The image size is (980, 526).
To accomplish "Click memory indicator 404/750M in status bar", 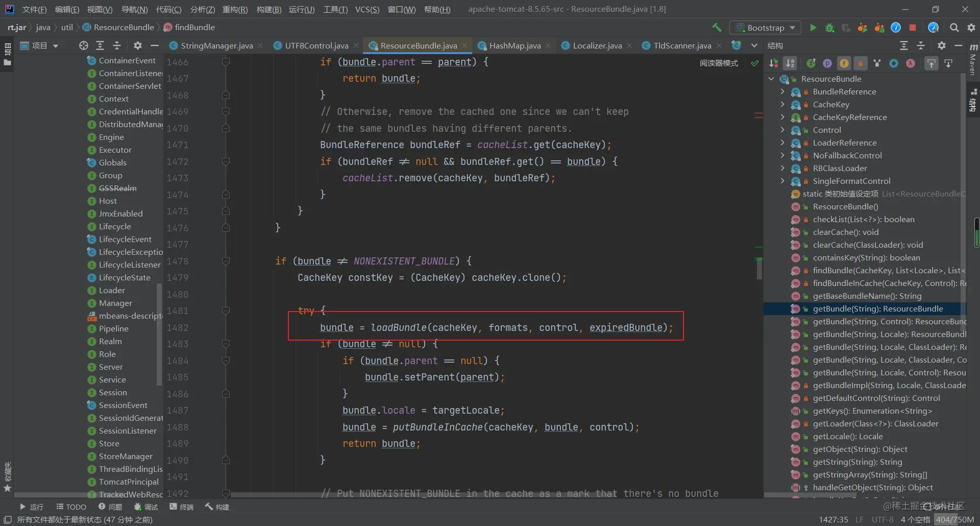I will (x=955, y=519).
